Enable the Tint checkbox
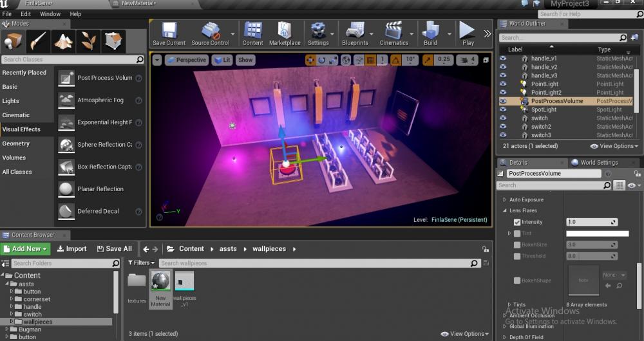The width and height of the screenshot is (644, 341). [517, 234]
